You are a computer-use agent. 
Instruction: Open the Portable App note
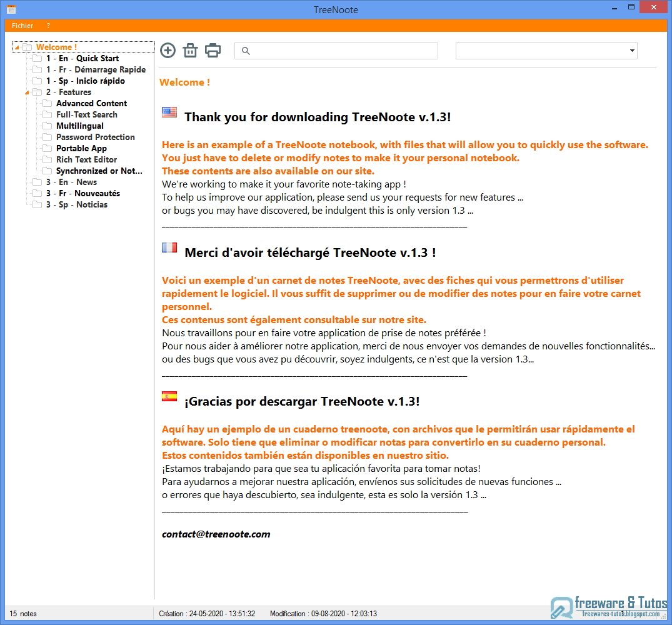[x=81, y=148]
